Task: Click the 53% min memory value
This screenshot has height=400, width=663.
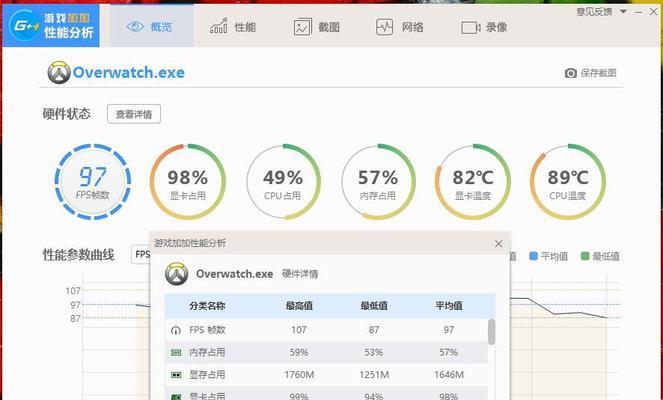Action: (x=374, y=352)
